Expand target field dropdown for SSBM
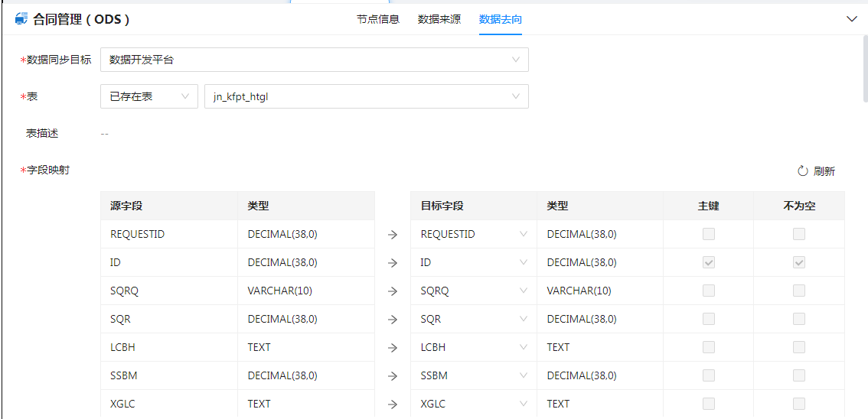 coord(524,375)
